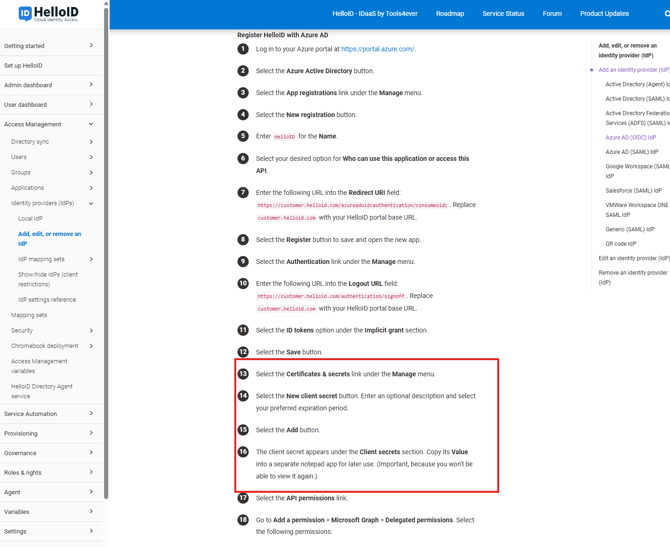Open HelloID - IDaaS by Tools4ever link
Screen dimensions: 670x547
click(x=375, y=14)
